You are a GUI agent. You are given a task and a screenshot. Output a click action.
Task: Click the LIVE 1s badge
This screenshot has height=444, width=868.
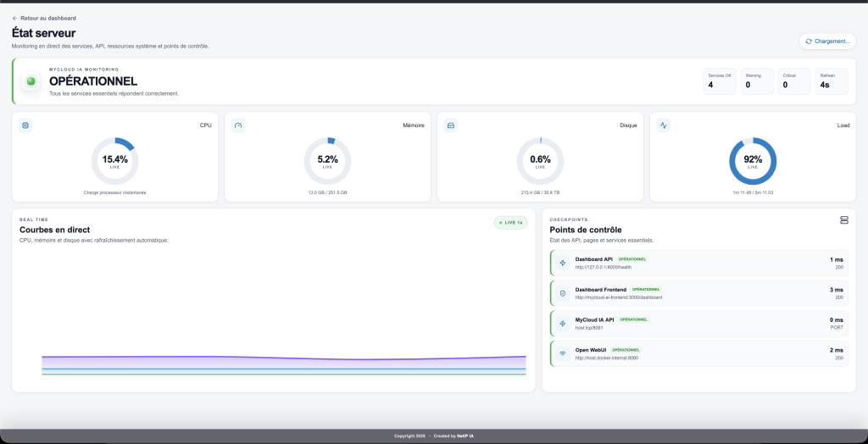point(511,223)
